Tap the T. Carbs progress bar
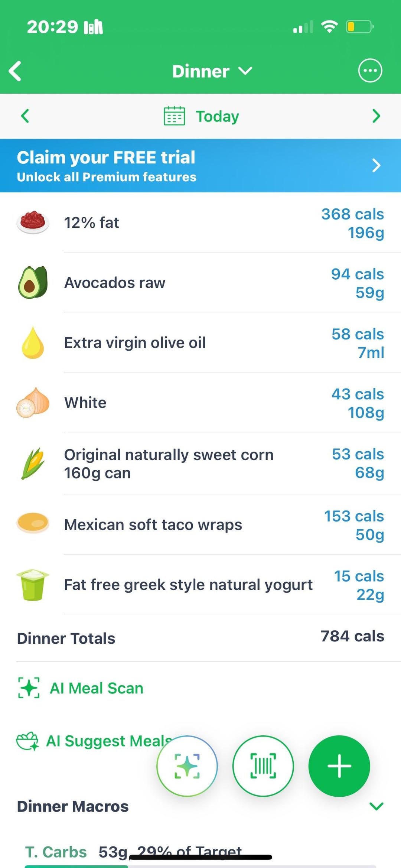Screen dimensions: 401x868 click(x=200, y=866)
